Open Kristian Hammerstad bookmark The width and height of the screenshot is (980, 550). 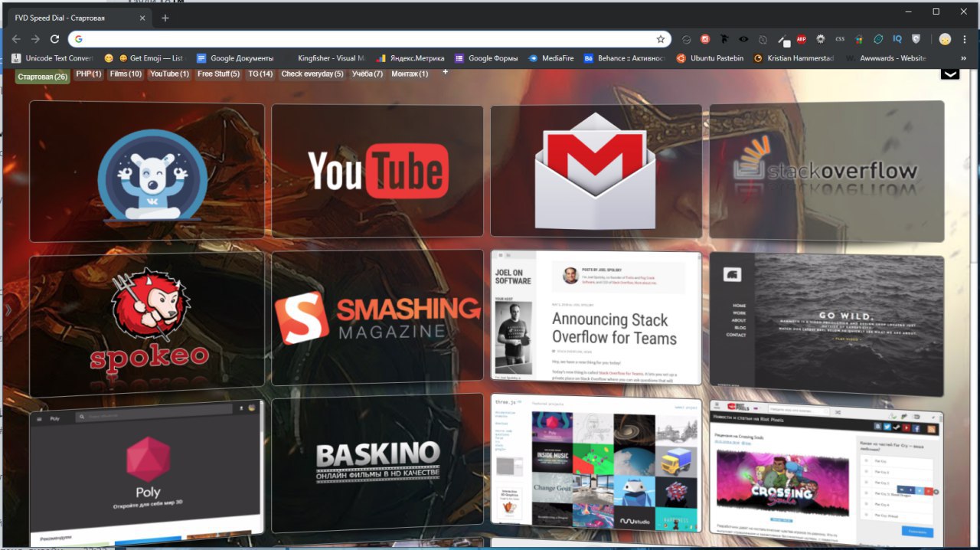pos(794,58)
